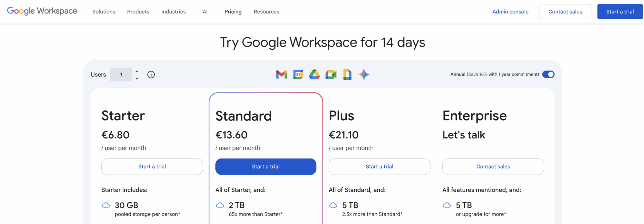Image resolution: width=644 pixels, height=224 pixels.
Task: Click the Google Calendar icon
Action: (x=298, y=75)
